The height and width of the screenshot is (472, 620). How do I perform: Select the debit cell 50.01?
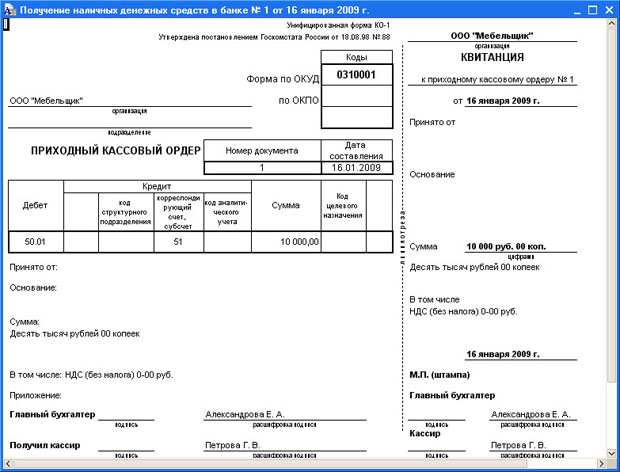[x=36, y=242]
